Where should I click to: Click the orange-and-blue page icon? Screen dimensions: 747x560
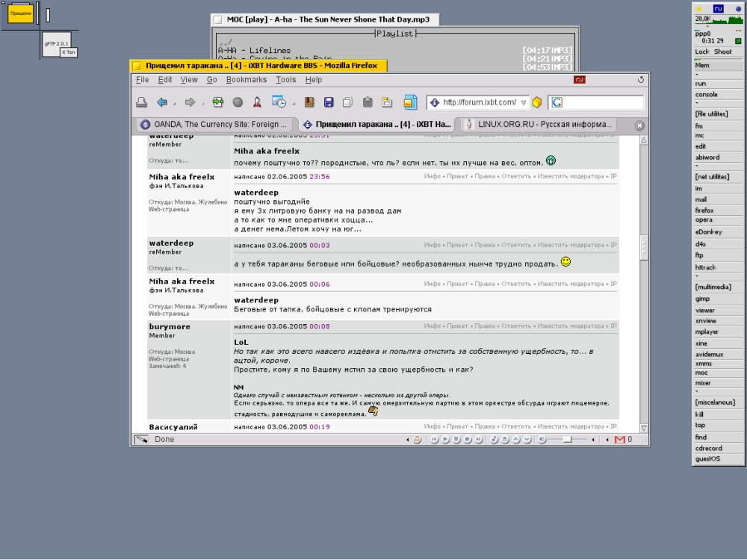[x=410, y=102]
